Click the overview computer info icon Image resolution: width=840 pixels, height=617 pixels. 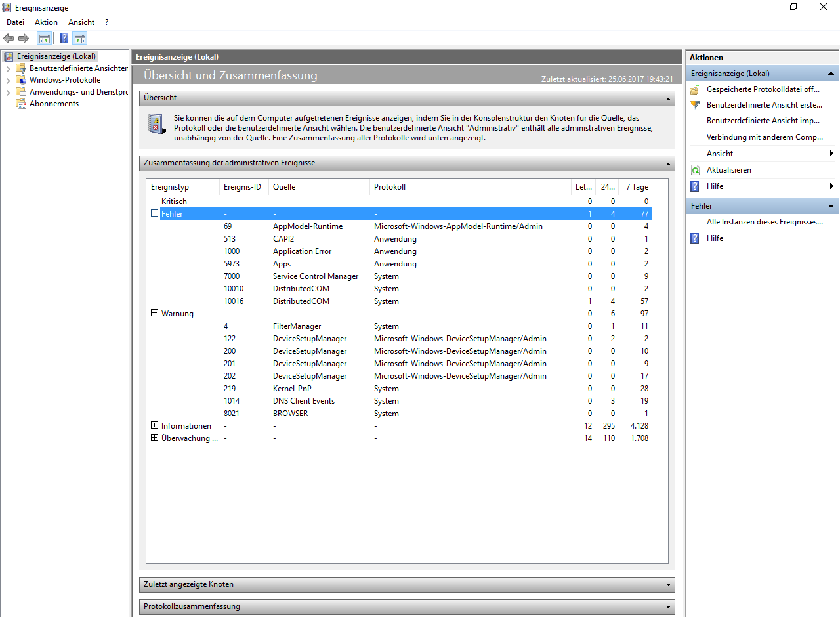156,124
